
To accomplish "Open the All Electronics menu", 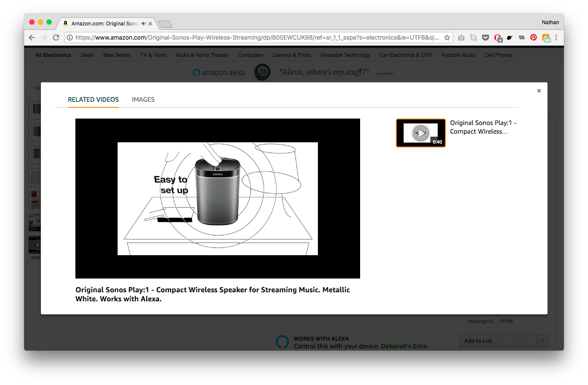I will [53, 55].
